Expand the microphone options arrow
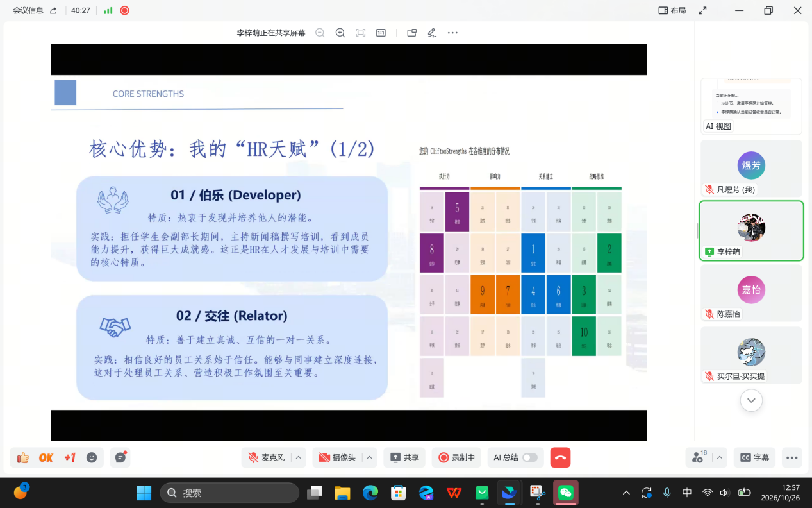 pyautogui.click(x=298, y=457)
